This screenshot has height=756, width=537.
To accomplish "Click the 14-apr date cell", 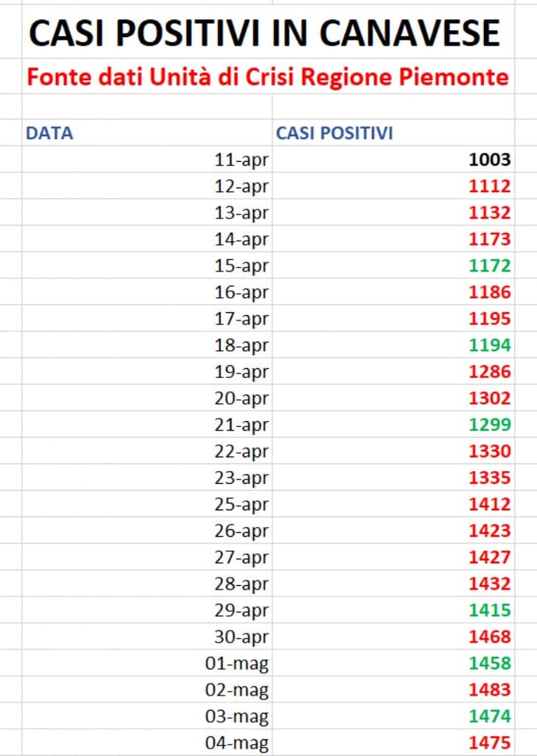I will (241, 240).
